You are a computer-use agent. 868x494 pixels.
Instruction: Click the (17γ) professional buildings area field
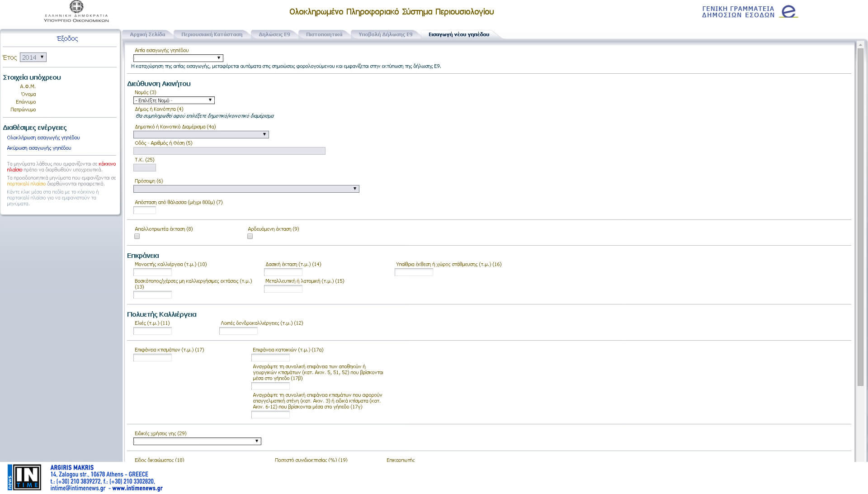click(270, 415)
